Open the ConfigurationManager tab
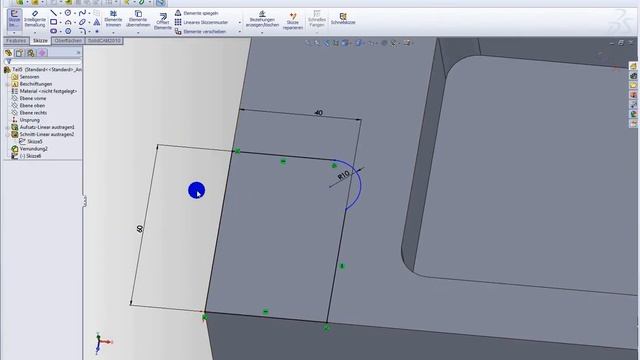The width and height of the screenshot is (640, 360). tap(31, 53)
